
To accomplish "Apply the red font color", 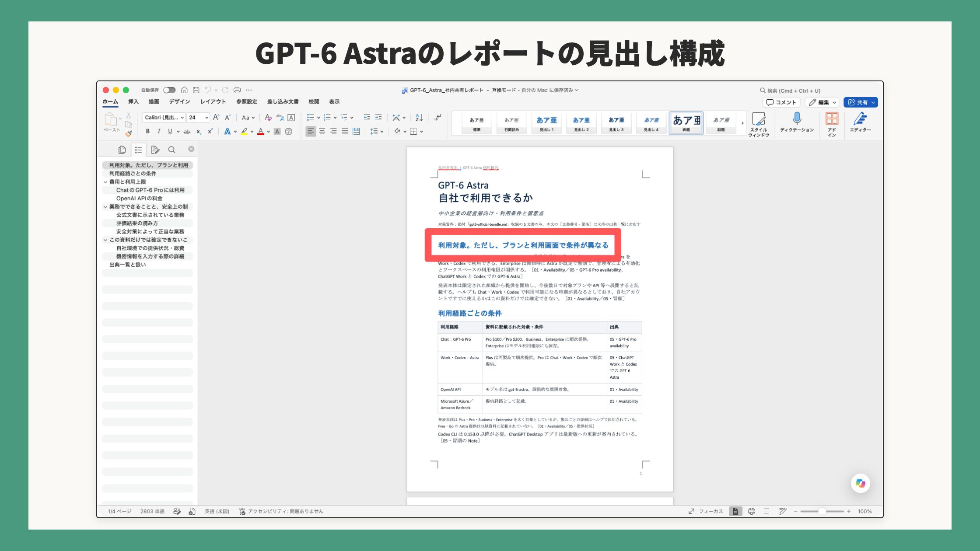I will coord(261,131).
